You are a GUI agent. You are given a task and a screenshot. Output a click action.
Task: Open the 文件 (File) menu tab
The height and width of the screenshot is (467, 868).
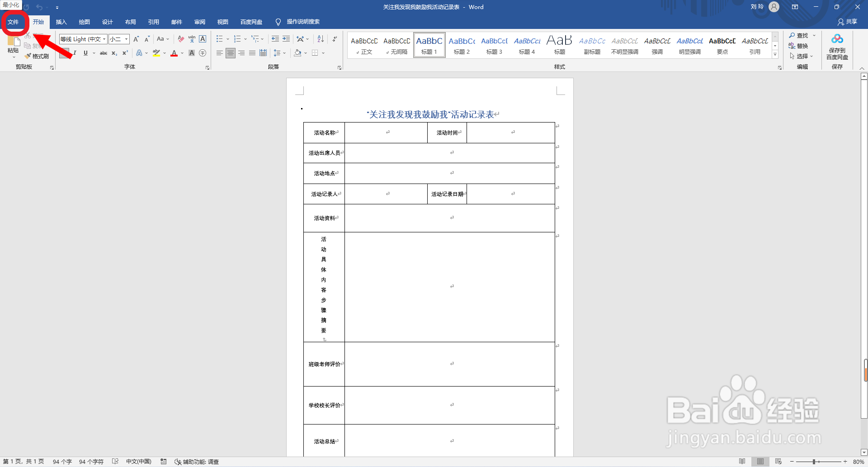(x=13, y=22)
